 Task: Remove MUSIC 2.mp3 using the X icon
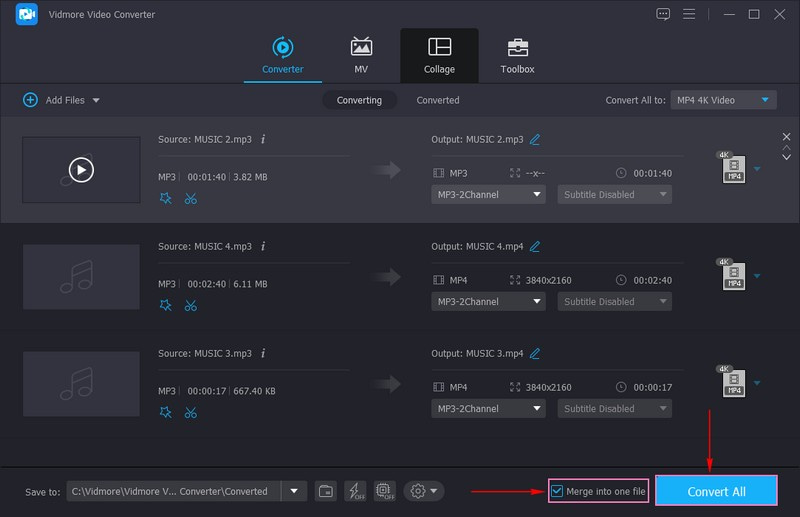pyautogui.click(x=786, y=137)
